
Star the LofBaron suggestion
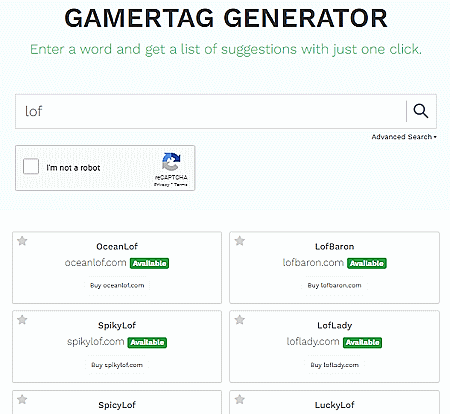(x=240, y=241)
